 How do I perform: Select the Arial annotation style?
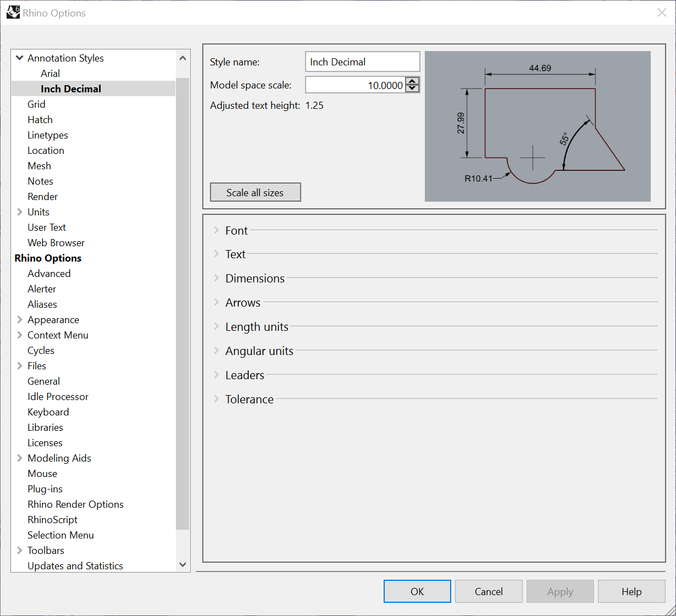pyautogui.click(x=49, y=73)
